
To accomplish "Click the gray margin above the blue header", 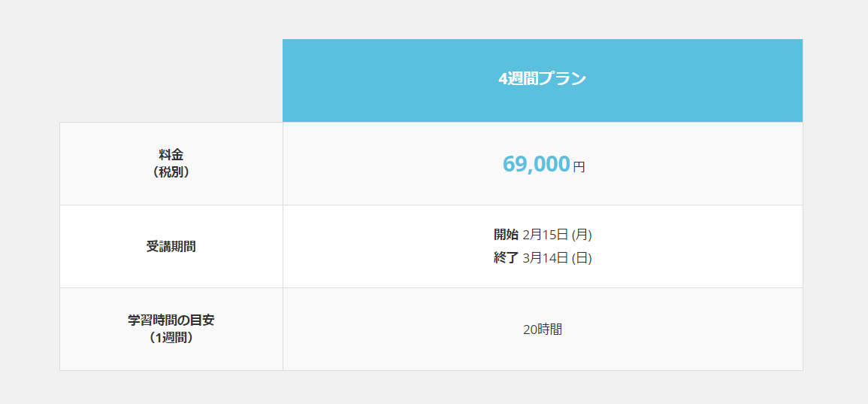I will pyautogui.click(x=542, y=19).
